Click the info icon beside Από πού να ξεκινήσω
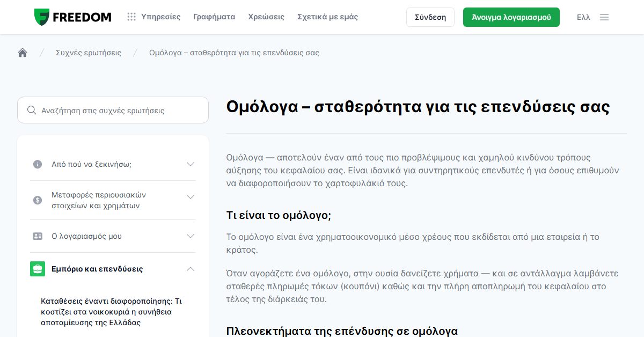 click(x=38, y=164)
